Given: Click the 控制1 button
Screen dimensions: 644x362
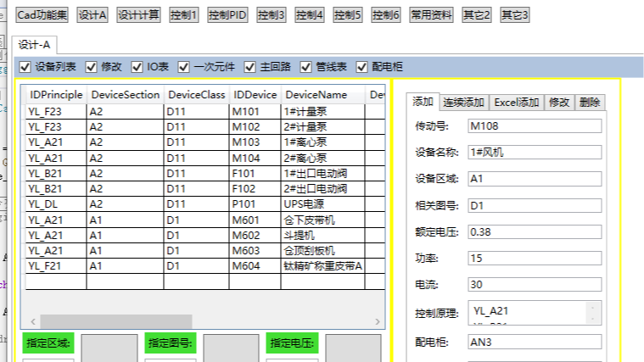Looking at the screenshot, I should click(x=184, y=15).
